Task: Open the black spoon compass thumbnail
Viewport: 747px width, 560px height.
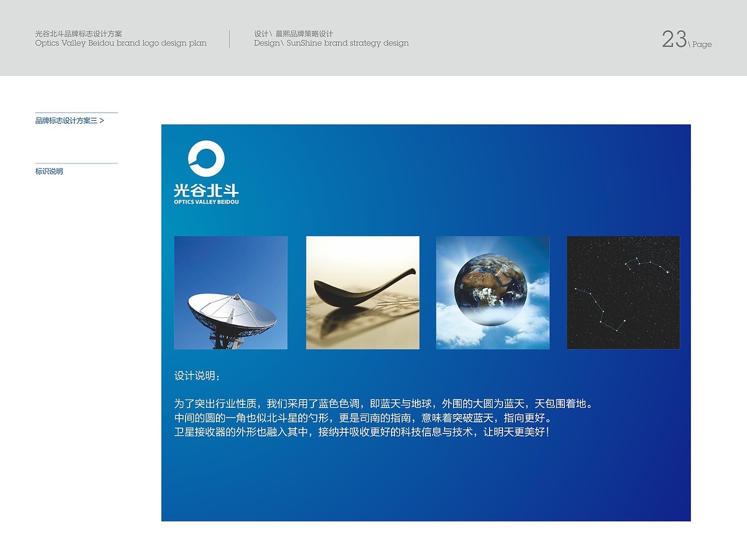Action: click(362, 293)
